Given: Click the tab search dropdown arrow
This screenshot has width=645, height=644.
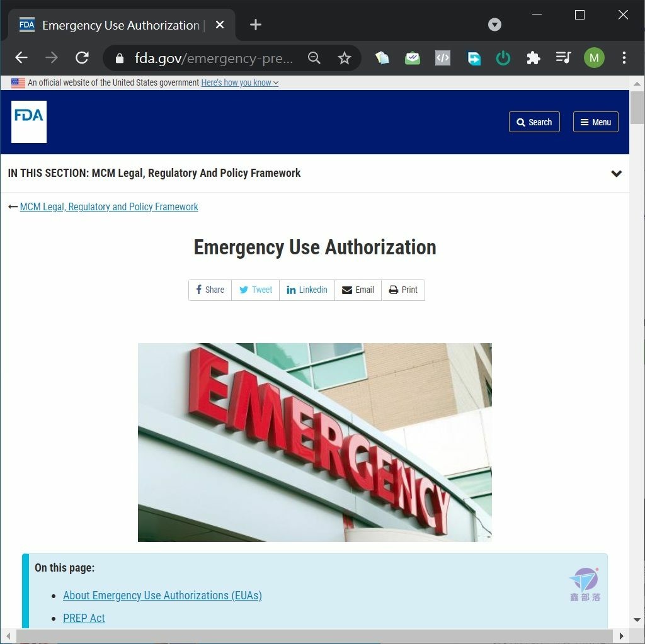Looking at the screenshot, I should pos(494,25).
